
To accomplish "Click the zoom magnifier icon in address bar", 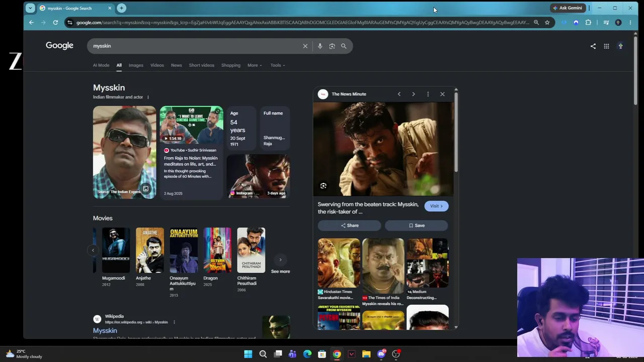I will (536, 23).
